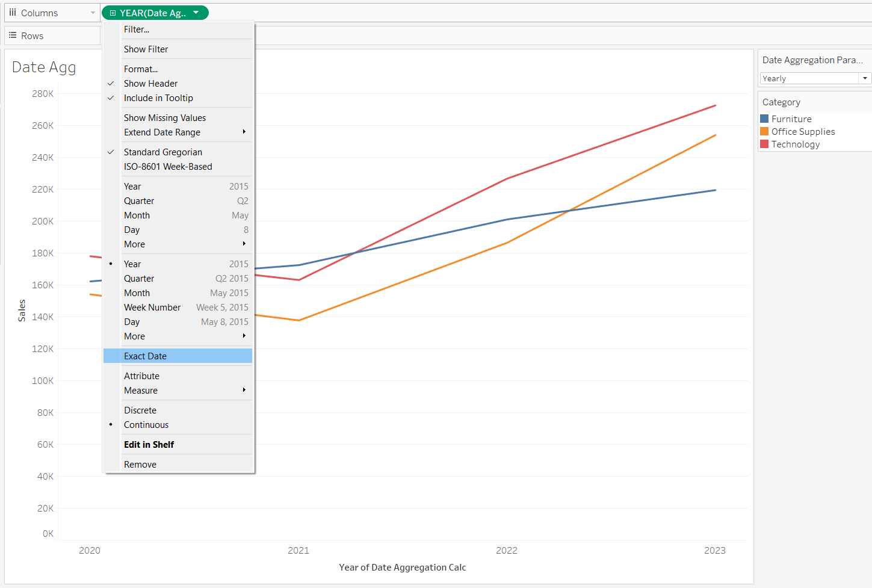
Task: Click Edit in Shelf
Action: coord(149,445)
